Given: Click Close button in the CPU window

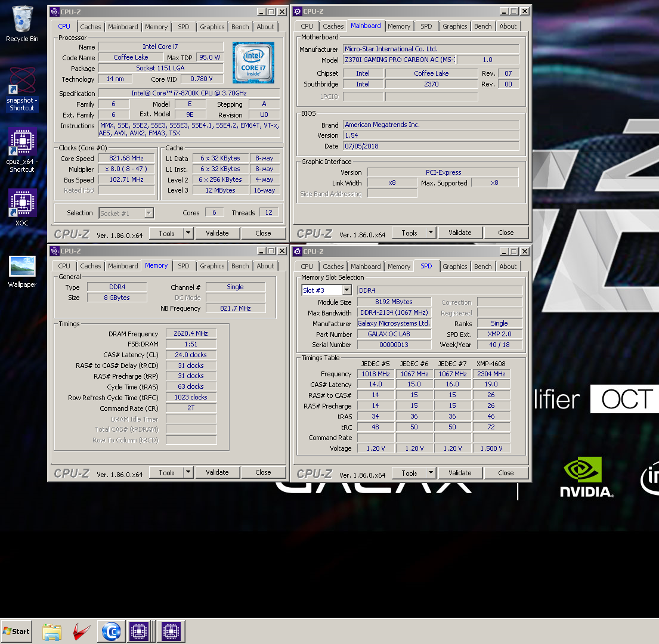Looking at the screenshot, I should [x=263, y=233].
